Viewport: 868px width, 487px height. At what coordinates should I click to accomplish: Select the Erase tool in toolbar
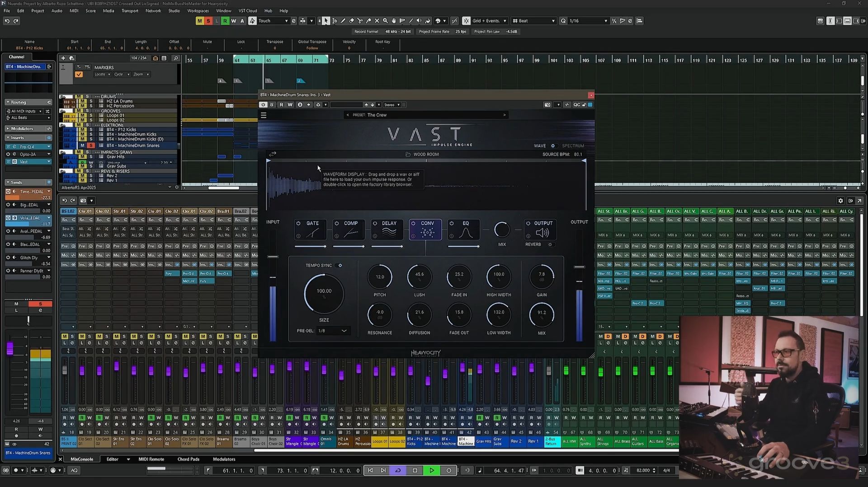click(351, 21)
